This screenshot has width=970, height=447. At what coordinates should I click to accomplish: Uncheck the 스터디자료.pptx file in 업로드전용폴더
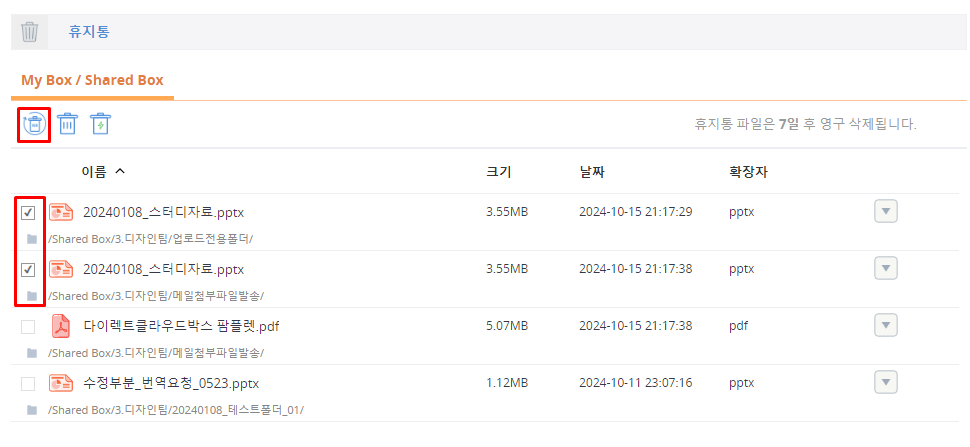[x=28, y=213]
